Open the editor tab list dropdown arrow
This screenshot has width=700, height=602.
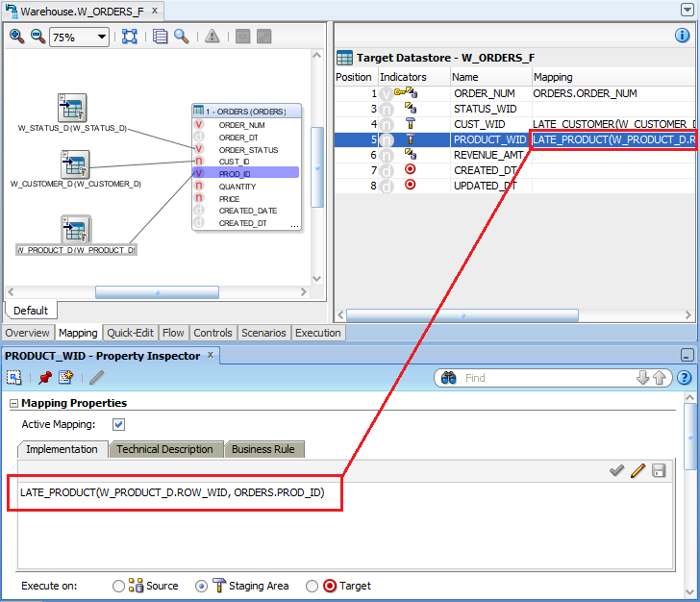(x=687, y=10)
